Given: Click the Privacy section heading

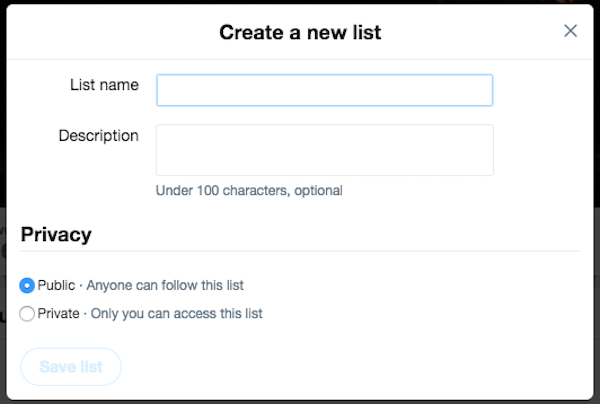Looking at the screenshot, I should point(56,235).
